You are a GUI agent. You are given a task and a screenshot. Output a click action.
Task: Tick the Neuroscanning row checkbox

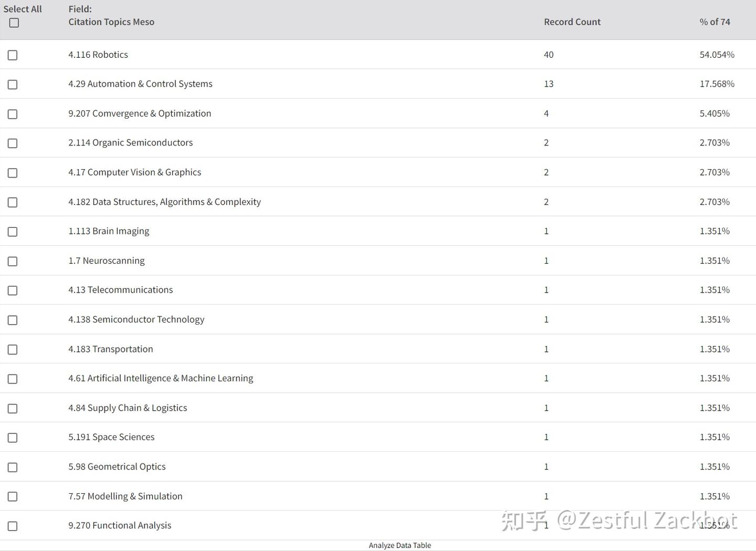click(x=13, y=261)
